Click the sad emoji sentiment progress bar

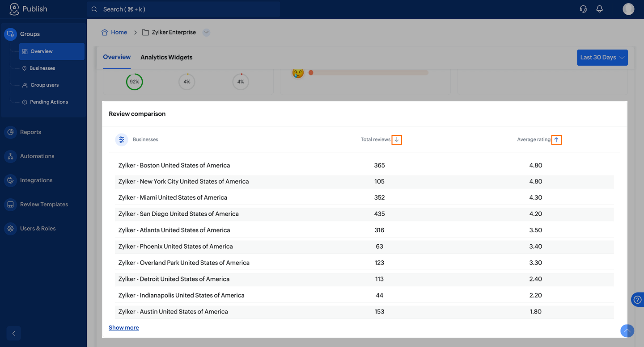(369, 73)
